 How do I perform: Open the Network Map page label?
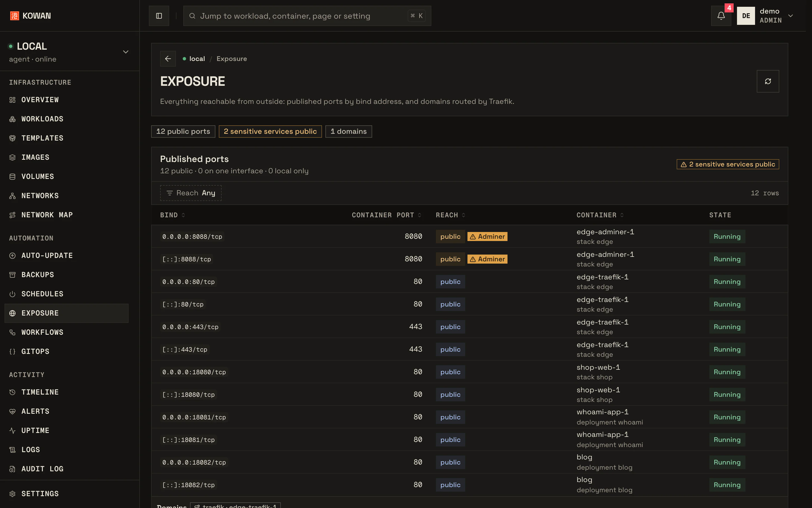47,215
